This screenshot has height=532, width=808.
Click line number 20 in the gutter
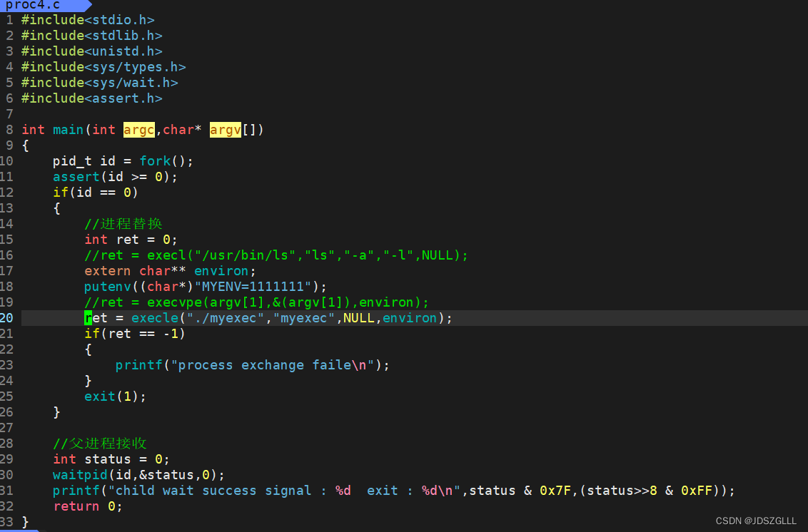[6, 318]
